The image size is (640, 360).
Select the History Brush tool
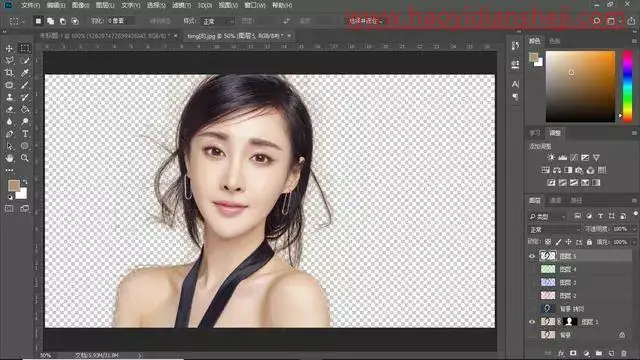[x=25, y=97]
